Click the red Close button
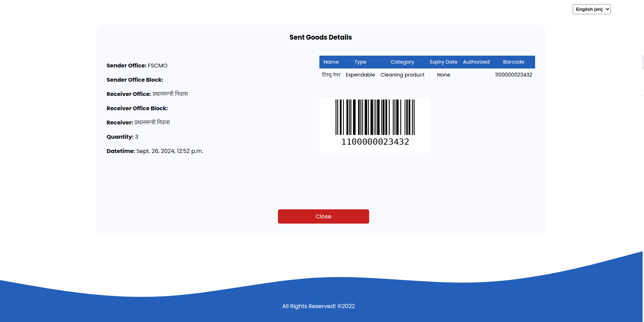The width and height of the screenshot is (644, 322). click(323, 216)
